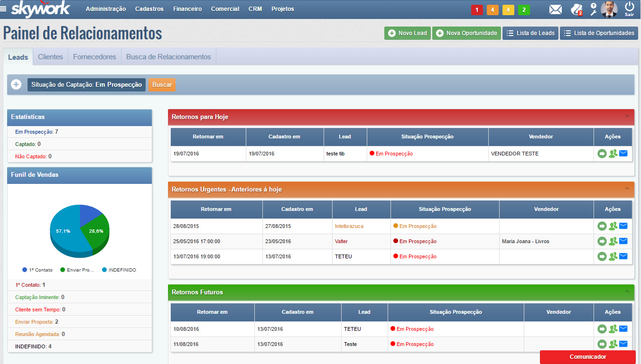Click the Situação de Captação filter tag

point(86,85)
